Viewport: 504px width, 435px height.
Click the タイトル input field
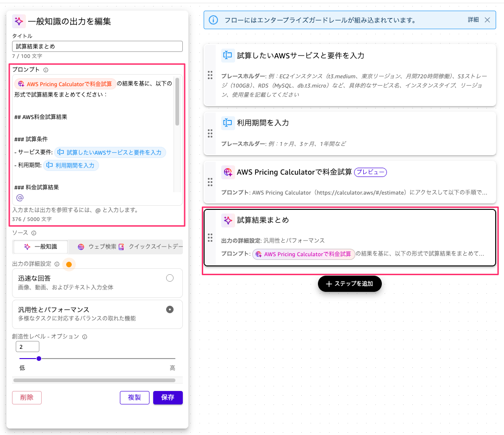97,46
